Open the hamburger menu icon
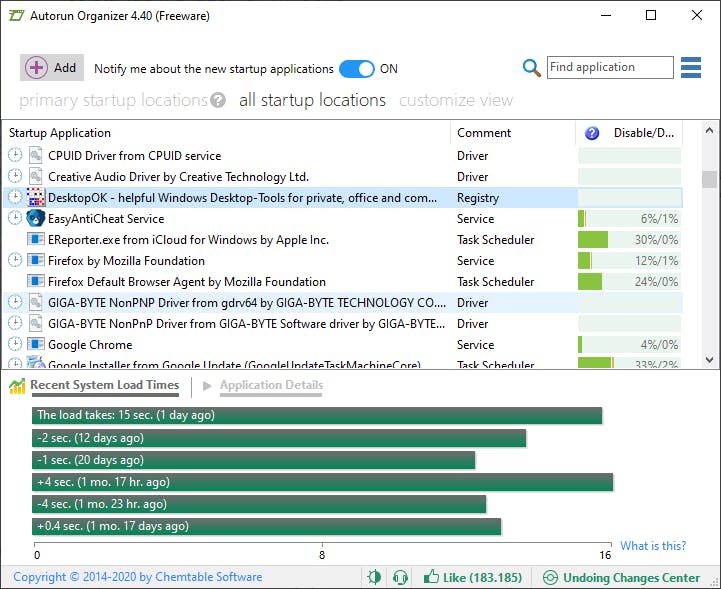Image resolution: width=721 pixels, height=589 pixels. [691, 68]
